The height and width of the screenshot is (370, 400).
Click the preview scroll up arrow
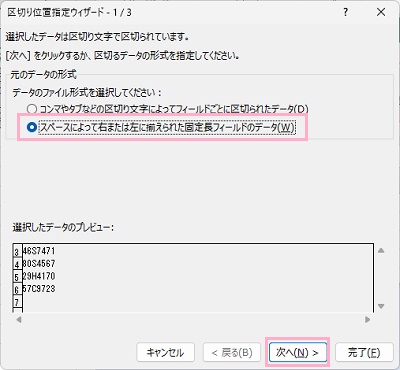(x=381, y=251)
